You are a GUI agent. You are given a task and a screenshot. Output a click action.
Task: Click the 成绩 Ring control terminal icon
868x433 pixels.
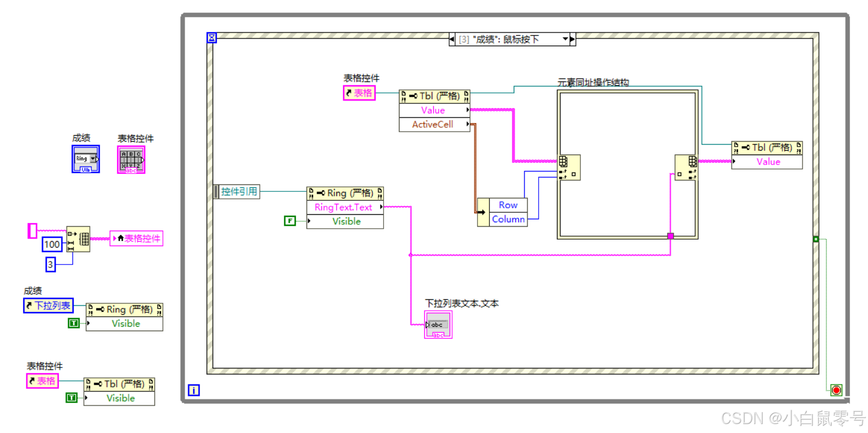85,159
